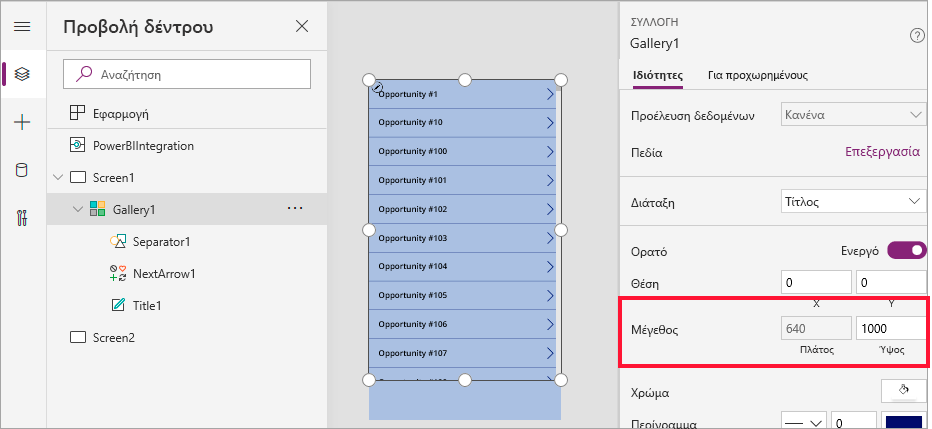Open the hamburger menu icon
932x429 pixels.
pos(22,27)
